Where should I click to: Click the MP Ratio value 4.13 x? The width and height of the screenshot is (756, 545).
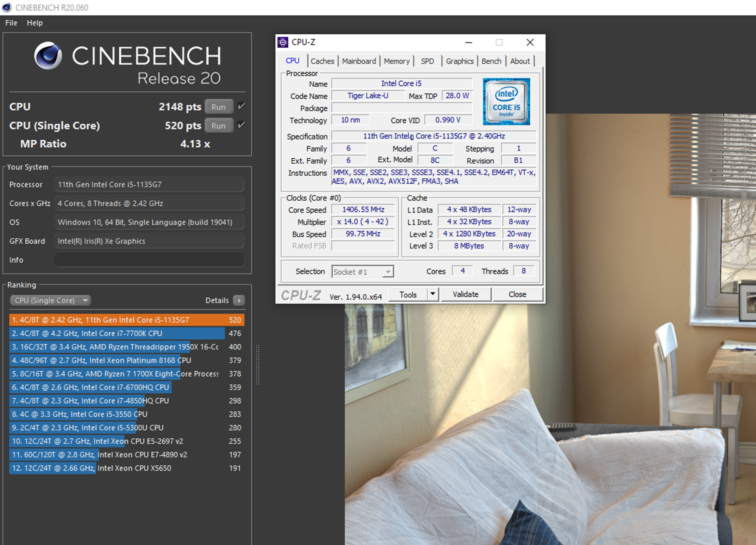[195, 144]
